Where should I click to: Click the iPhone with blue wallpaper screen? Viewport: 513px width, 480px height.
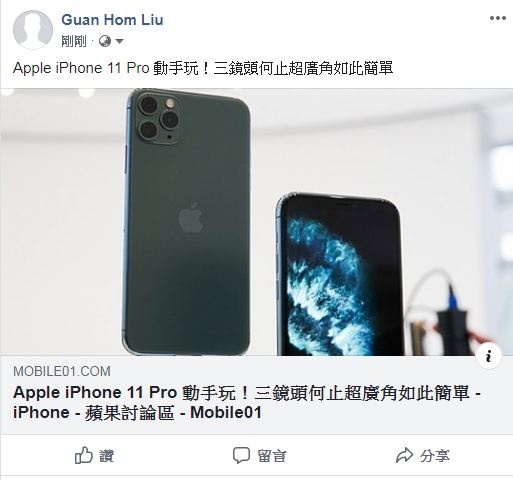(340, 274)
